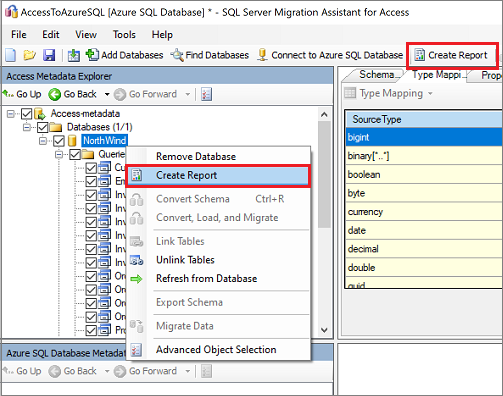Collapse the Queries folder node

point(59,154)
